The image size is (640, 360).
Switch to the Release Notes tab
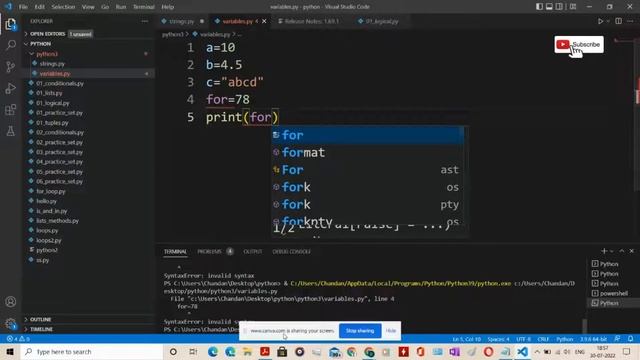click(311, 21)
